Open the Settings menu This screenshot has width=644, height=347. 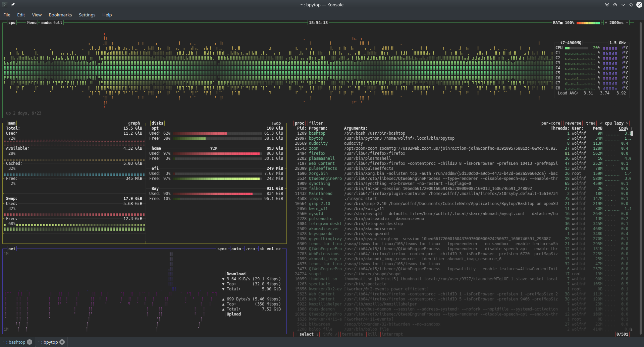[87, 15]
